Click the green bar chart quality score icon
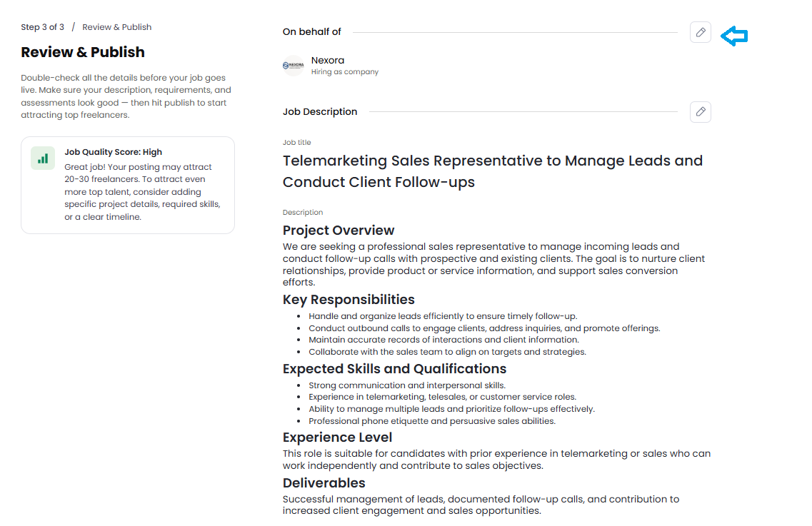This screenshot has width=812, height=526. coord(43,158)
